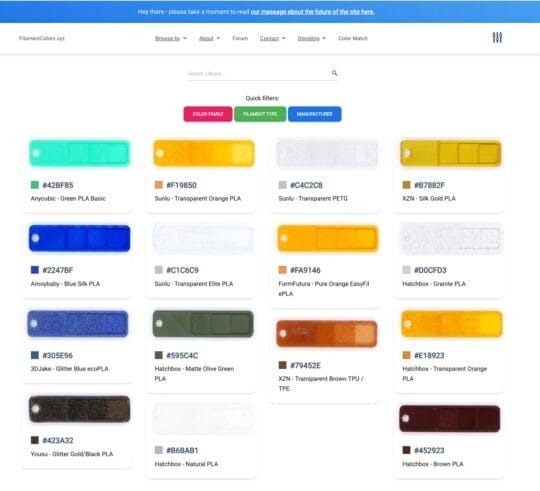The height and width of the screenshot is (491, 540).
Task: Open the XZN Transparent Brown TPU swatch image
Action: [x=326, y=333]
